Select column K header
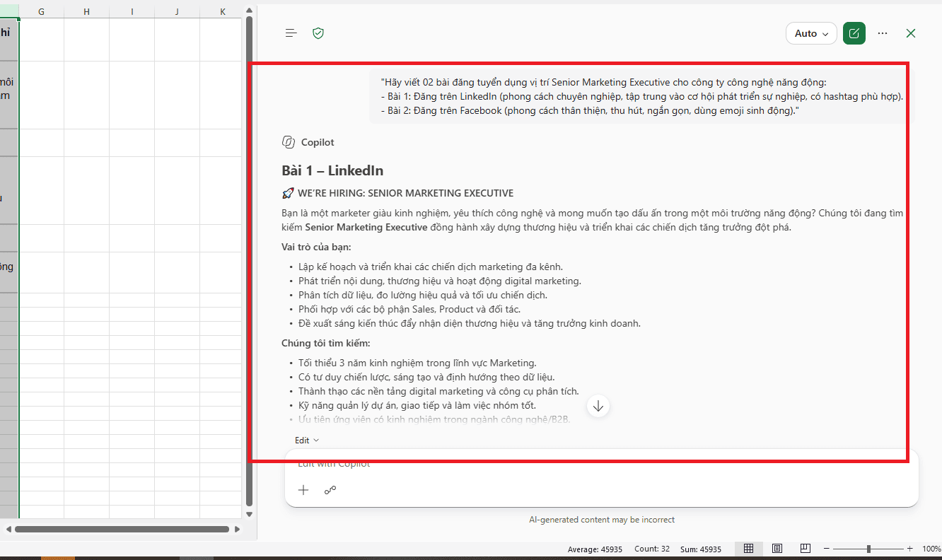Viewport: 942px width, 560px height. [222, 11]
